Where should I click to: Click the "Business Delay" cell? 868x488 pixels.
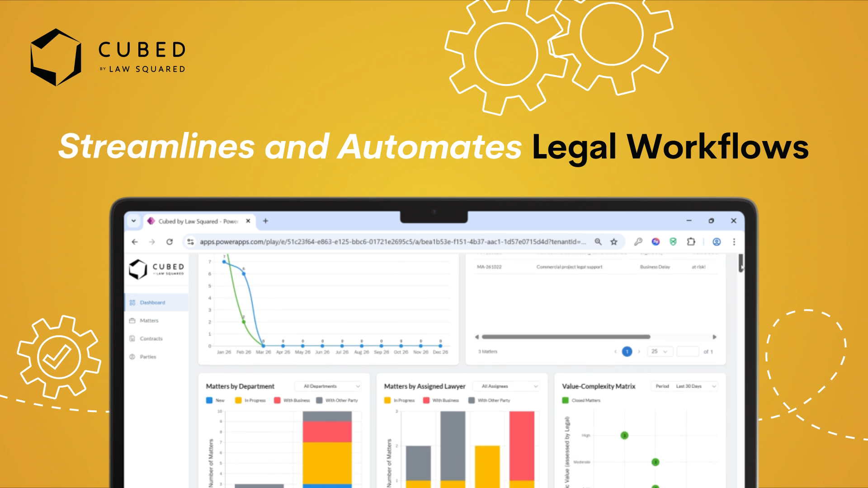pyautogui.click(x=655, y=267)
